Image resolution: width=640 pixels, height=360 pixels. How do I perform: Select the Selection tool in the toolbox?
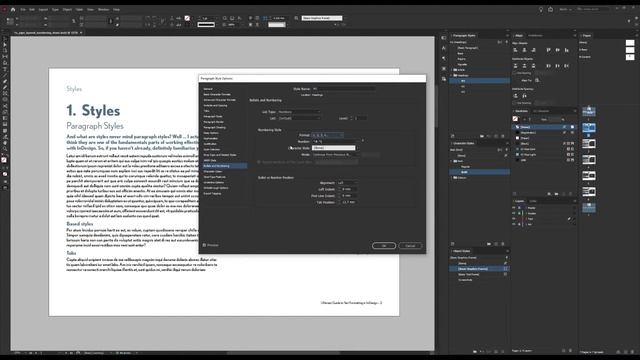(5, 39)
